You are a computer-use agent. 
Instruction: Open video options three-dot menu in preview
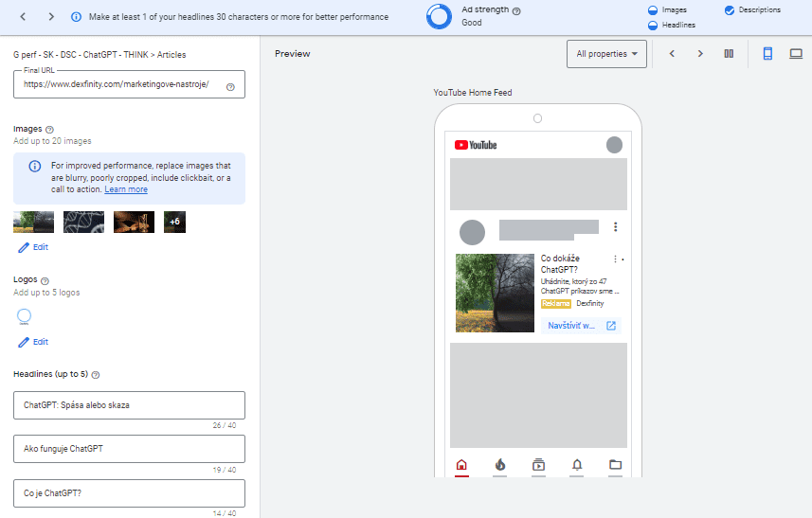click(x=615, y=226)
